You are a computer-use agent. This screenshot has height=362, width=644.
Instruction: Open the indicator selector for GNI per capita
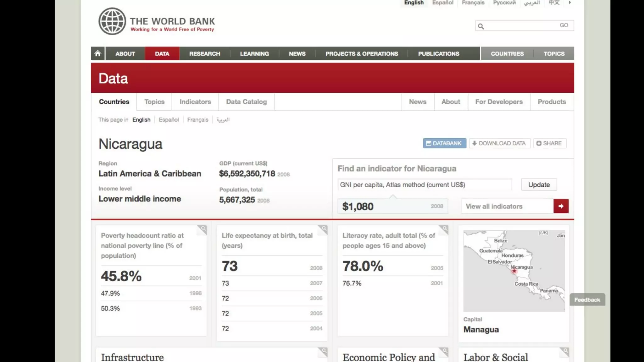click(425, 185)
